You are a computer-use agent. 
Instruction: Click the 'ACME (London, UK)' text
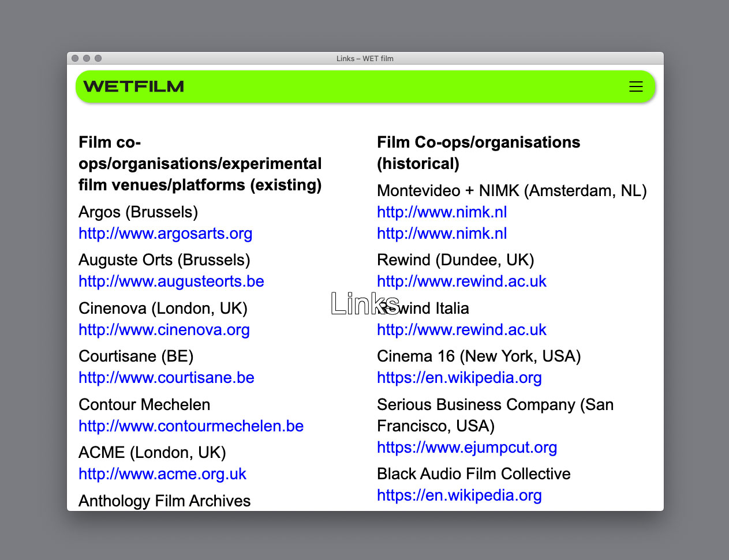pos(152,453)
